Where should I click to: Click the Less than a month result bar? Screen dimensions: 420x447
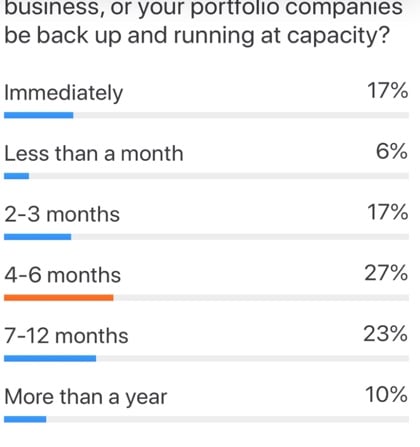16,176
